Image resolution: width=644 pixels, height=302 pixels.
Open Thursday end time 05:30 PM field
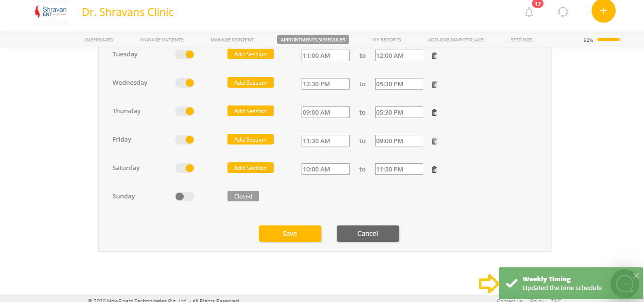tap(399, 112)
